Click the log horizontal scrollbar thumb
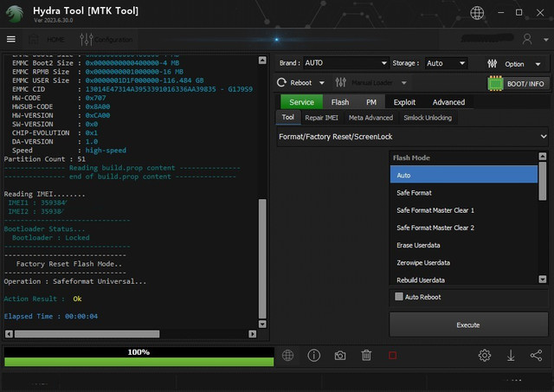This screenshot has height=392, width=554. (x=87, y=334)
